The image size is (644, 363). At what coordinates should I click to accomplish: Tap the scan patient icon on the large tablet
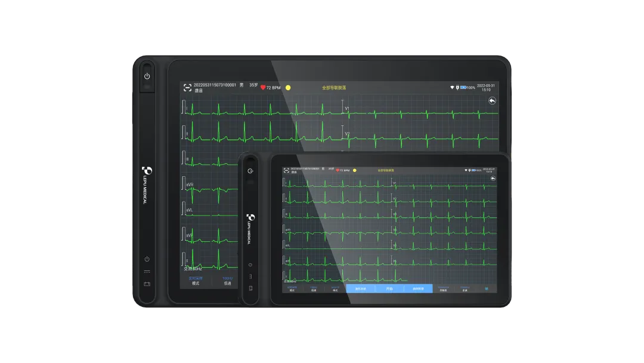[187, 88]
